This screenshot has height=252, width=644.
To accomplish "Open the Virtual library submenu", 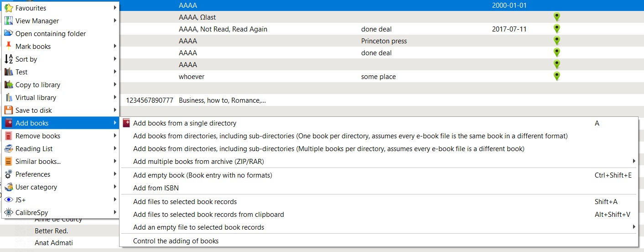I will pos(36,97).
